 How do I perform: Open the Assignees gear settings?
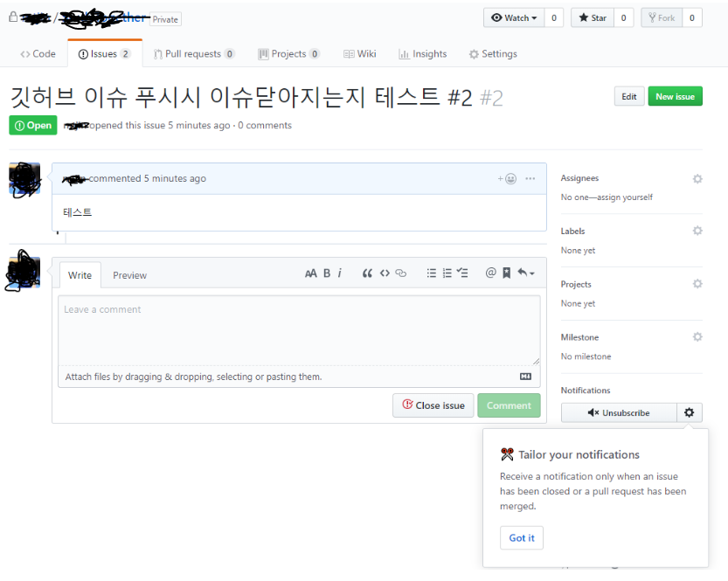(x=697, y=178)
